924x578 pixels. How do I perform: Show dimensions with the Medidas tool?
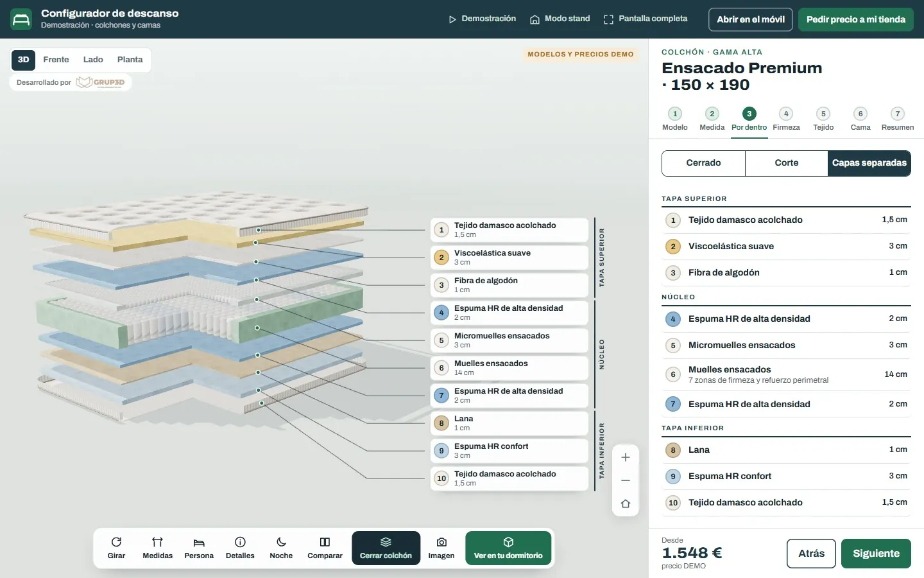157,548
